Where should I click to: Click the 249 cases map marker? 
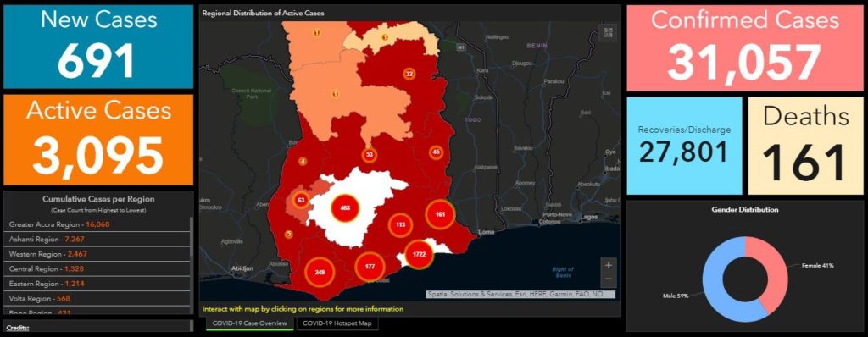pos(320,272)
